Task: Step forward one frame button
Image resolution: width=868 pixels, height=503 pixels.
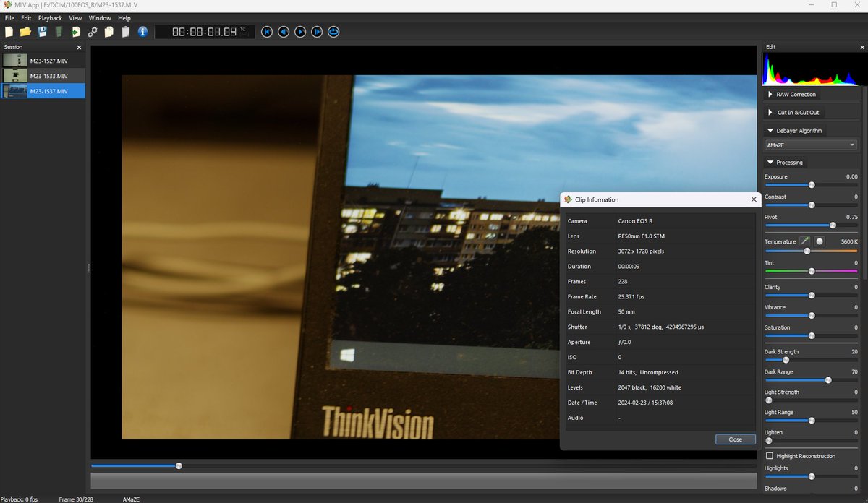Action: pos(317,32)
